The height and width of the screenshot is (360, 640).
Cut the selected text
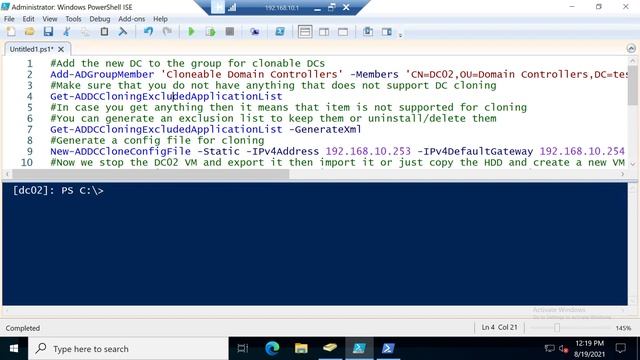pos(67,32)
